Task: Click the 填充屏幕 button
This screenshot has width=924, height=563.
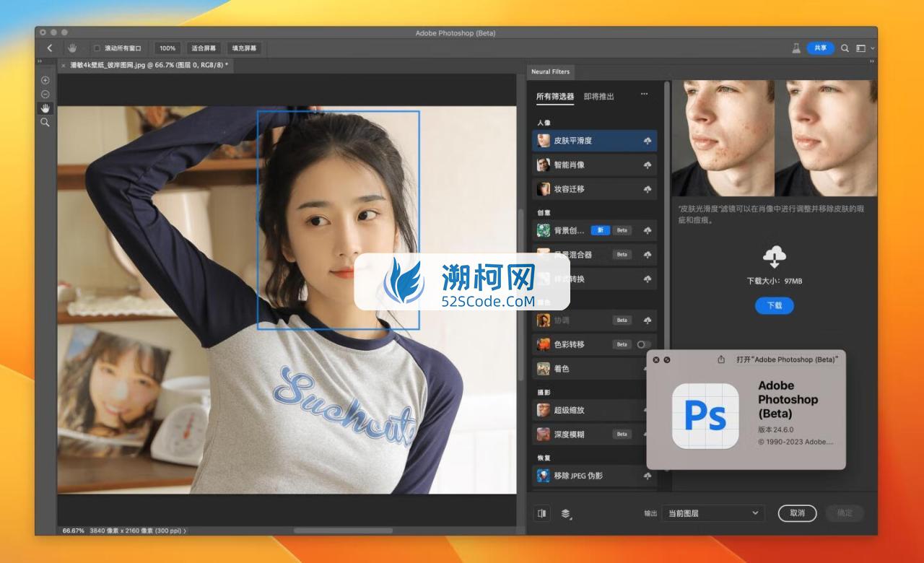Action: click(244, 48)
